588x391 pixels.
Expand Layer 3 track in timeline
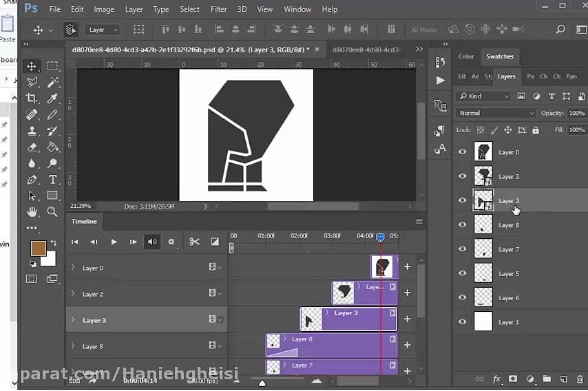click(73, 320)
